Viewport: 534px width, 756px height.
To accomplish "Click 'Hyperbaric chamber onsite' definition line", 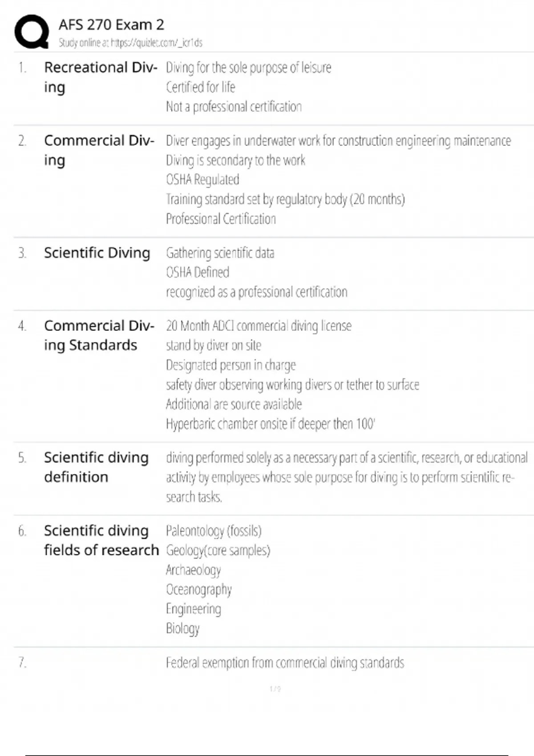I will click(271, 424).
